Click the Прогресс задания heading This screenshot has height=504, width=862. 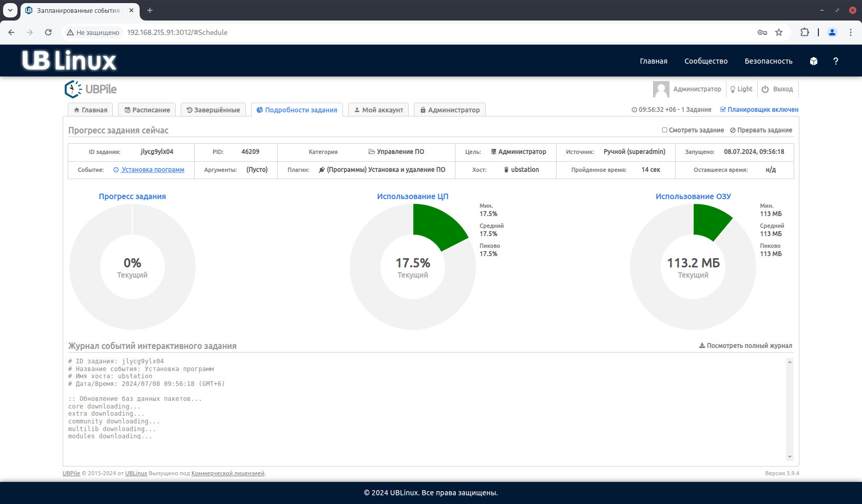pos(132,197)
